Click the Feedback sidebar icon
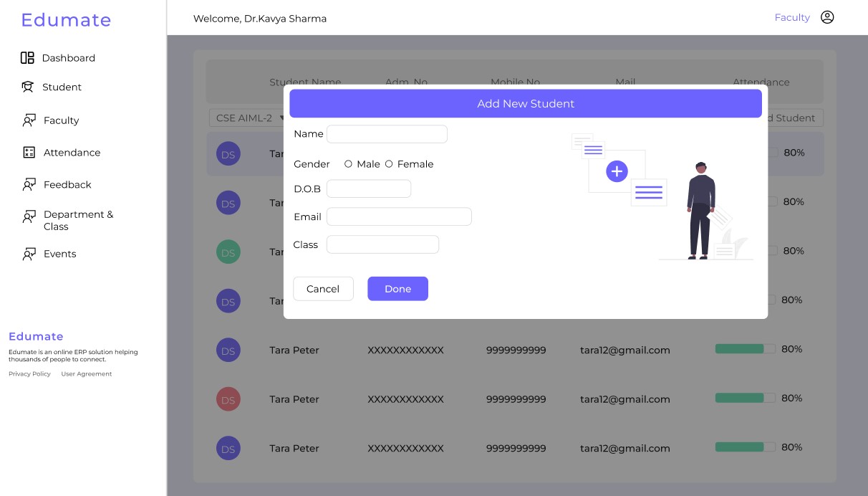868x496 pixels. pyautogui.click(x=29, y=185)
